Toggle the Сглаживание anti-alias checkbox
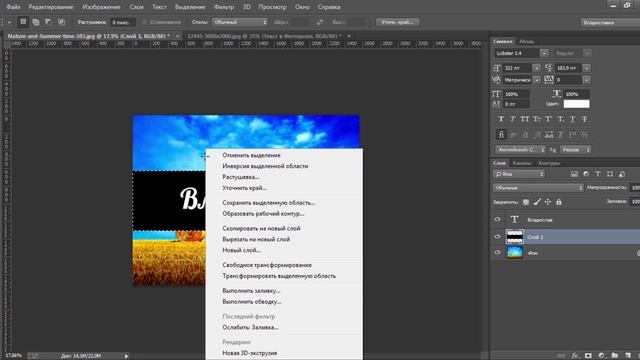Viewport: 640px width, 360px height. pos(144,22)
